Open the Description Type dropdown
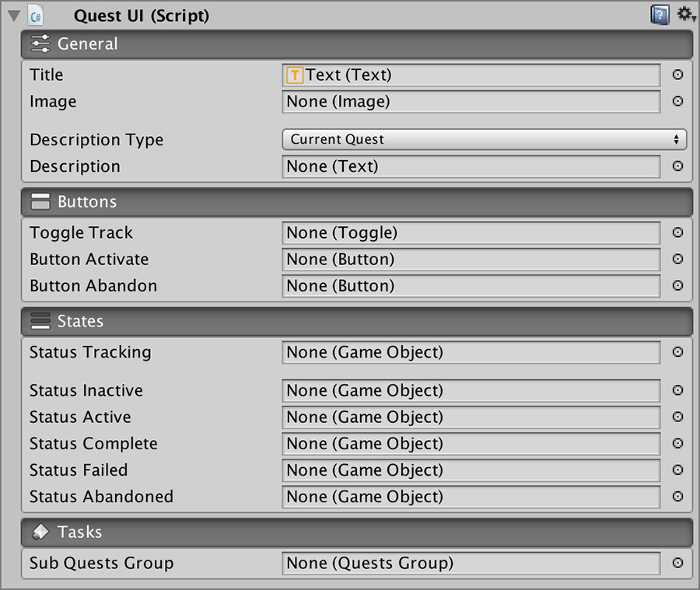Screen dimensions: 700x590 tap(484, 140)
